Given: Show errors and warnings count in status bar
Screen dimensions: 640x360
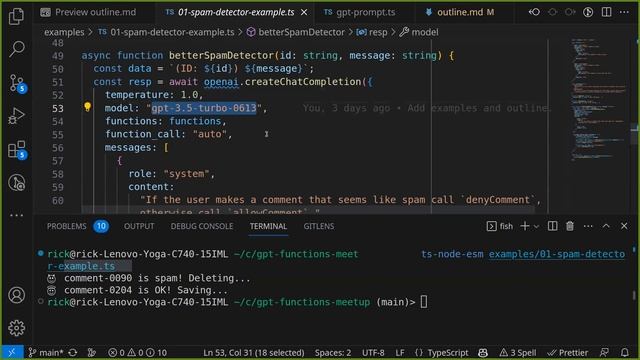Looking at the screenshot, I should coord(137,352).
